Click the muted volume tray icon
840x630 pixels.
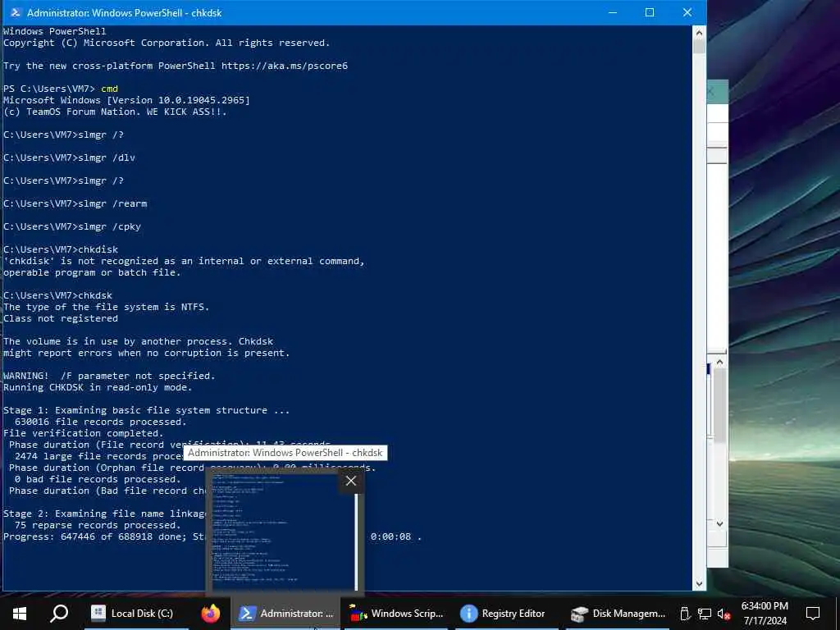(x=724, y=614)
